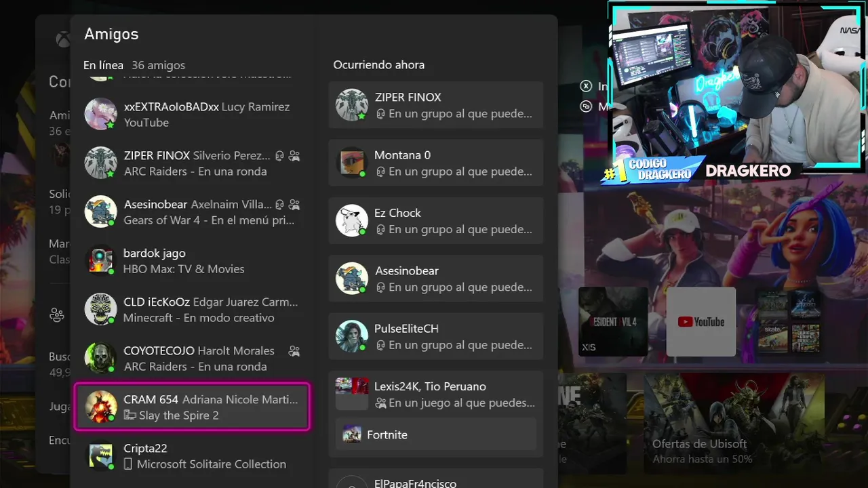Select bardok jago HBO Max row

[x=191, y=260]
